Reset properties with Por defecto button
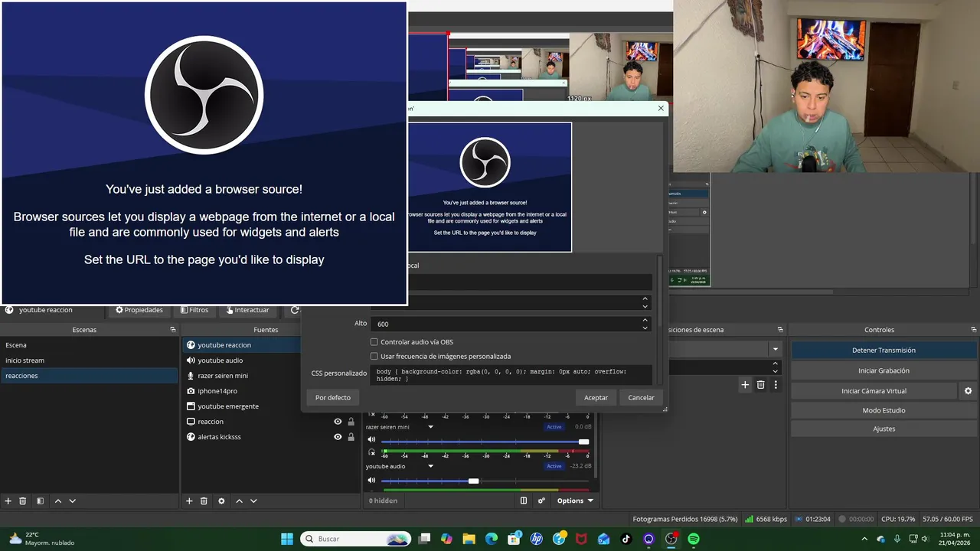The width and height of the screenshot is (980, 551). point(333,397)
